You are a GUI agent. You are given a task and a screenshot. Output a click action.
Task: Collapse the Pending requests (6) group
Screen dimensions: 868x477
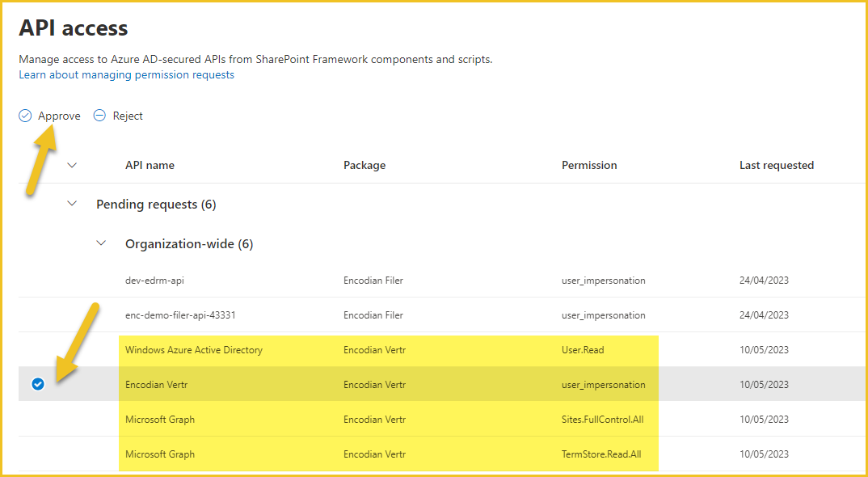click(x=72, y=204)
